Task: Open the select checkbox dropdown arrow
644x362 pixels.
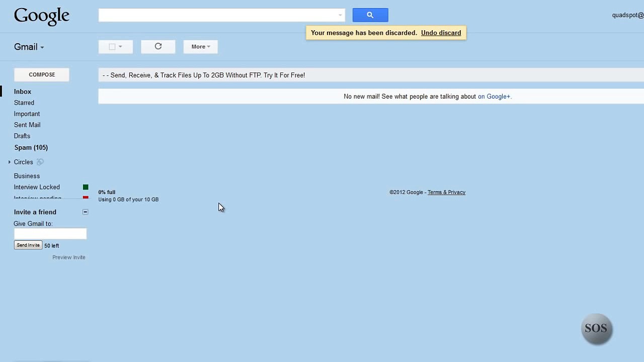Action: tap(120, 47)
